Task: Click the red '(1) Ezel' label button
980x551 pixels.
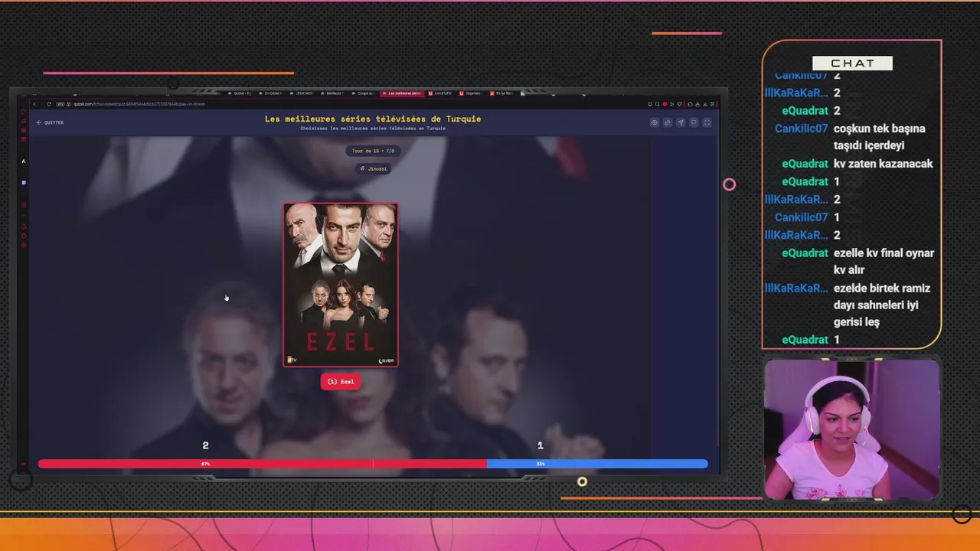Action: tap(341, 381)
